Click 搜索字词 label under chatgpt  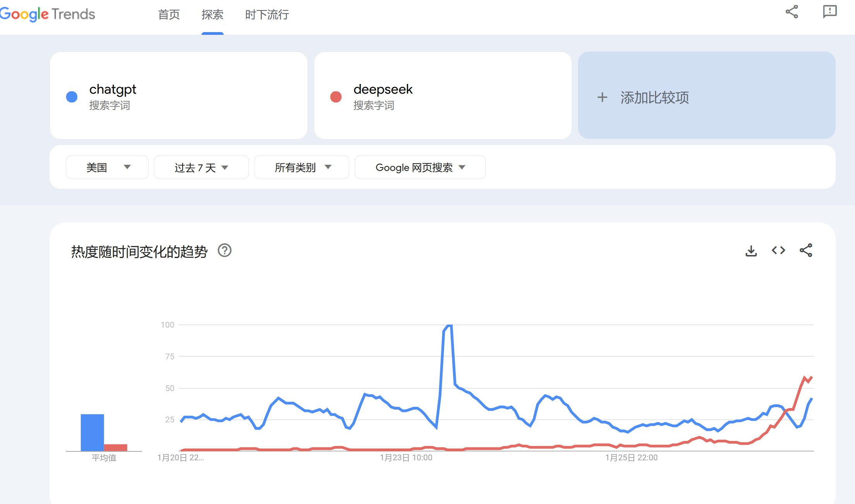109,105
